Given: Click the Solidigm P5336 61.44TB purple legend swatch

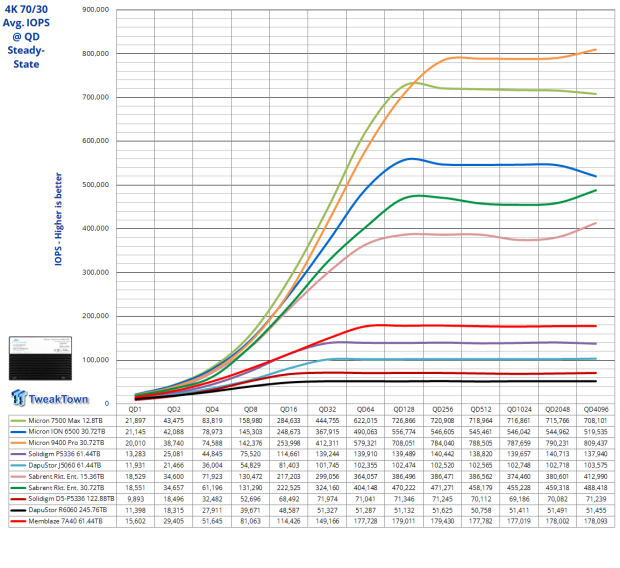Looking at the screenshot, I should [x=17, y=454].
